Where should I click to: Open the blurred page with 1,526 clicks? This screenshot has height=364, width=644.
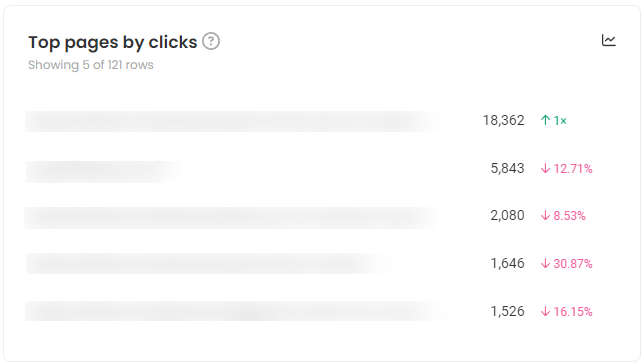[235, 311]
